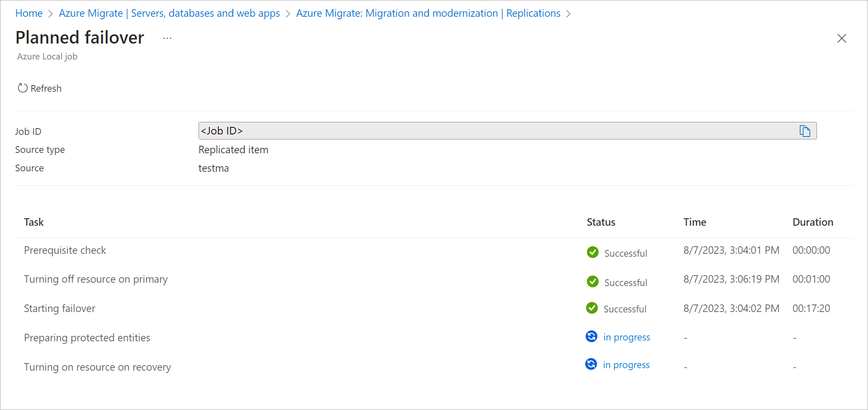
Task: Click Prerequisite check green success icon
Action: pos(592,252)
